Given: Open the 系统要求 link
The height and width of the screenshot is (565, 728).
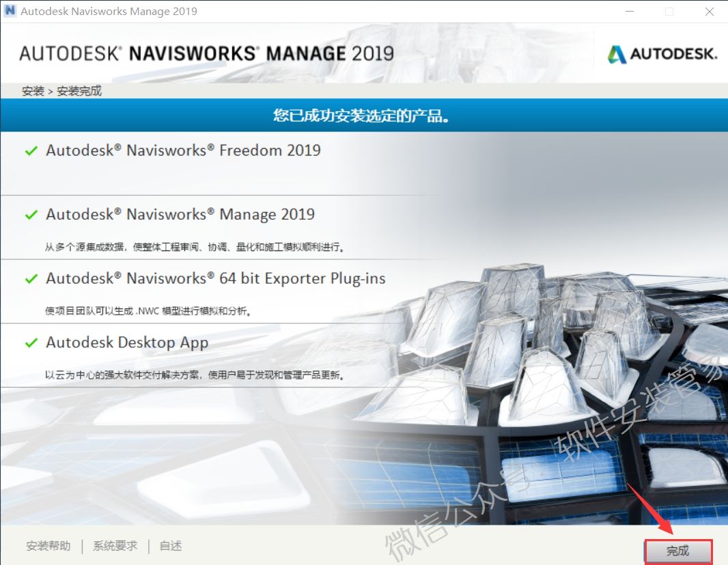Looking at the screenshot, I should (115, 546).
